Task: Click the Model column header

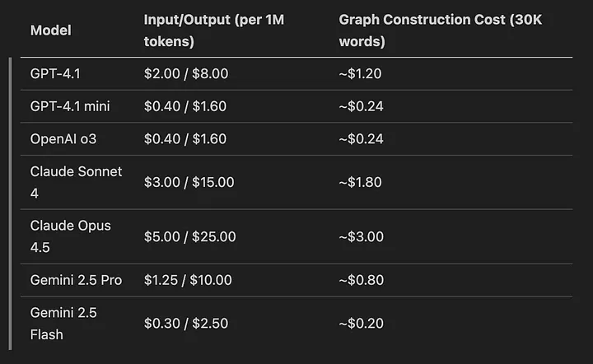Action: (x=50, y=30)
